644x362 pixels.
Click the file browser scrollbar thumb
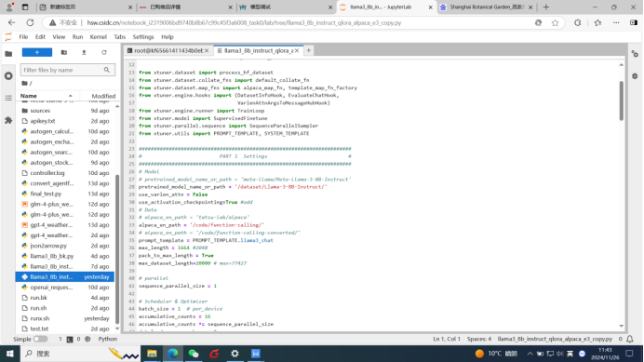point(117,248)
